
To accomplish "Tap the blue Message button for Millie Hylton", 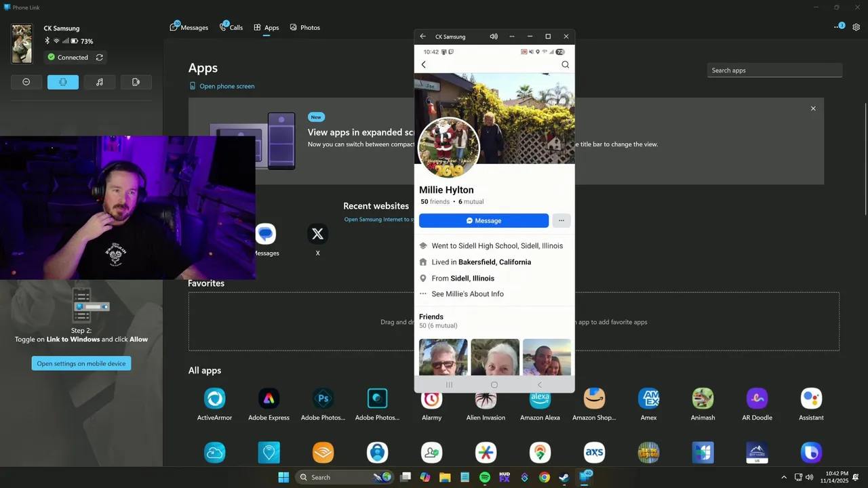I will (x=484, y=220).
